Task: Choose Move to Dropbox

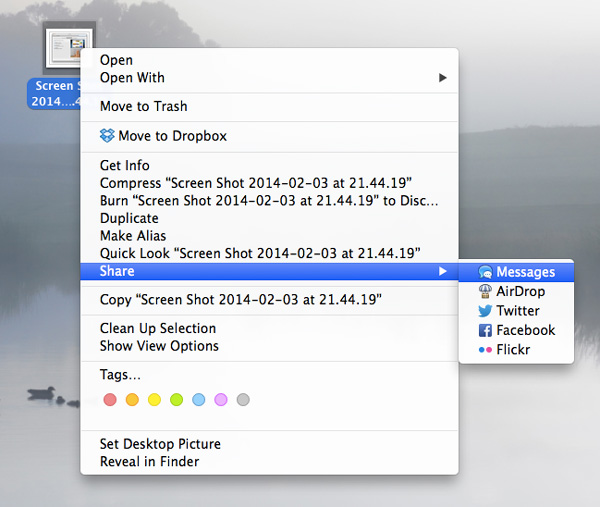Action: pyautogui.click(x=269, y=135)
